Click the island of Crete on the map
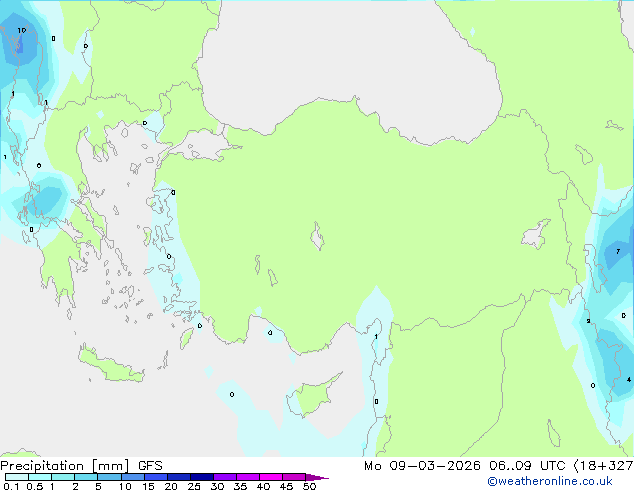This screenshot has height=490, width=634. click(x=110, y=364)
